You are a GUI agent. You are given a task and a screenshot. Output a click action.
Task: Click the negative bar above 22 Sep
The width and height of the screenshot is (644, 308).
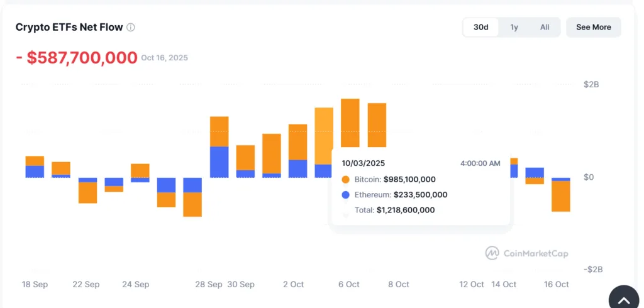point(87,190)
